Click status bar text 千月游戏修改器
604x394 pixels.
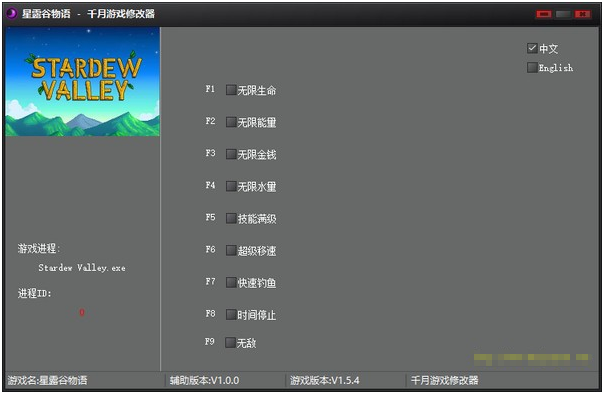click(x=445, y=381)
